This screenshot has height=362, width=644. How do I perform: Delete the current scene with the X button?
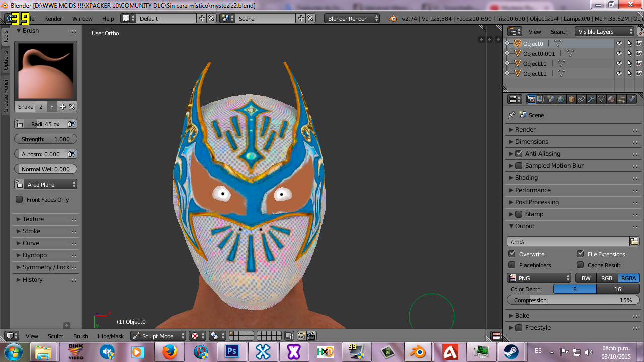tap(310, 18)
